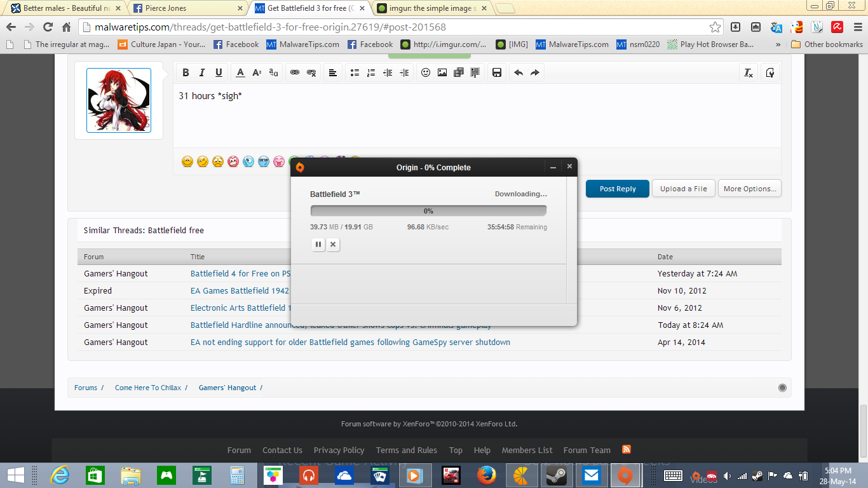Image resolution: width=868 pixels, height=488 pixels.
Task: Redo the edit in the reply editor
Action: click(535, 72)
